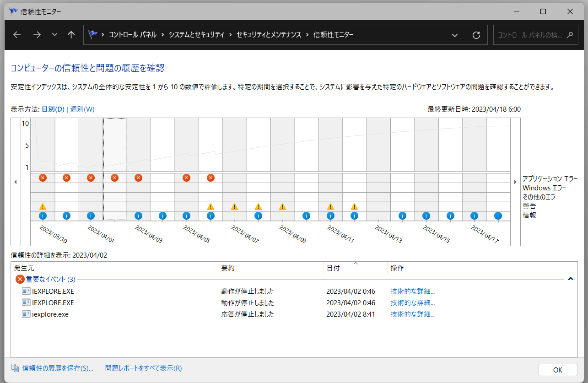Go up one level with the up arrow

[x=71, y=35]
